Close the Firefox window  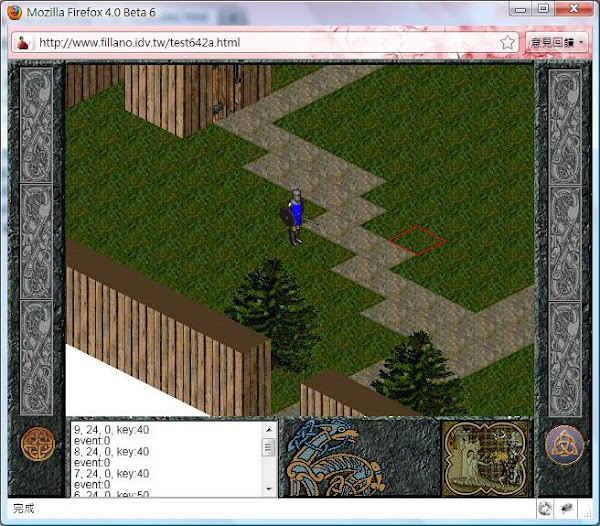click(x=574, y=8)
